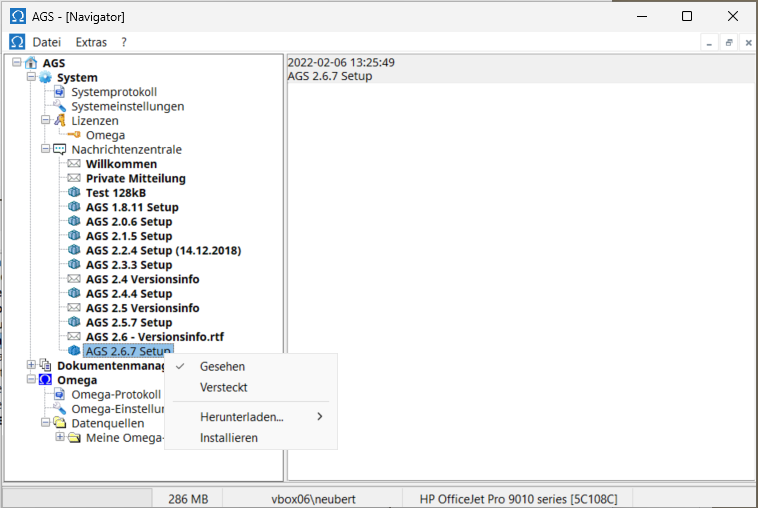
Task: Toggle Versteckt in the context menu
Action: [223, 387]
